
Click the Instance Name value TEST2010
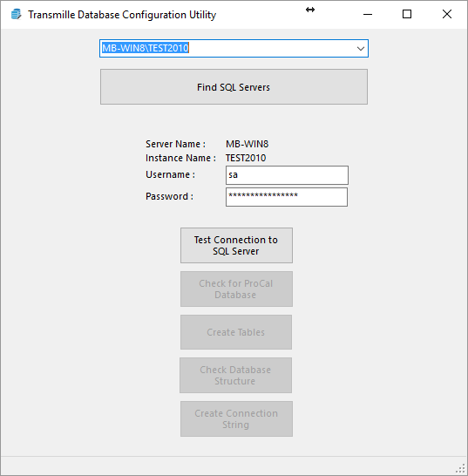point(246,158)
